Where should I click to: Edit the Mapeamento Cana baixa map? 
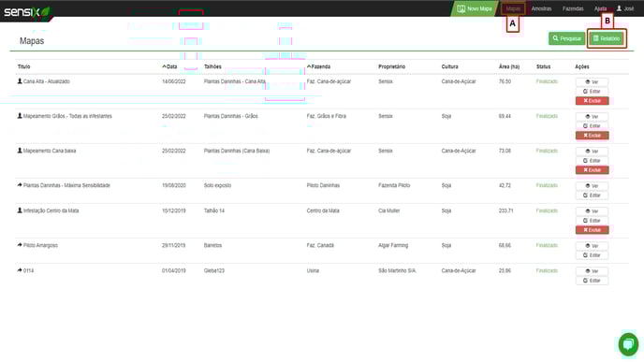592,161
